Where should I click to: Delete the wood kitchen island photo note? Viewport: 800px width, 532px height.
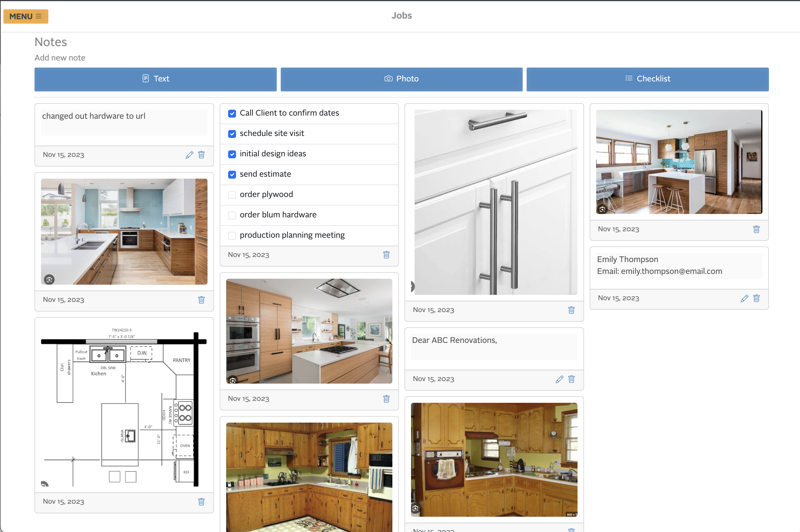[386, 399]
